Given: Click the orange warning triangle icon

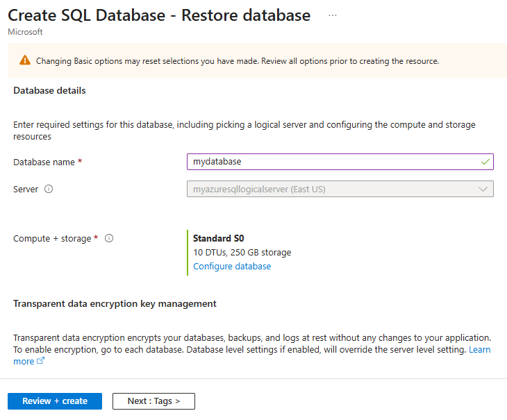Looking at the screenshot, I should [x=25, y=60].
